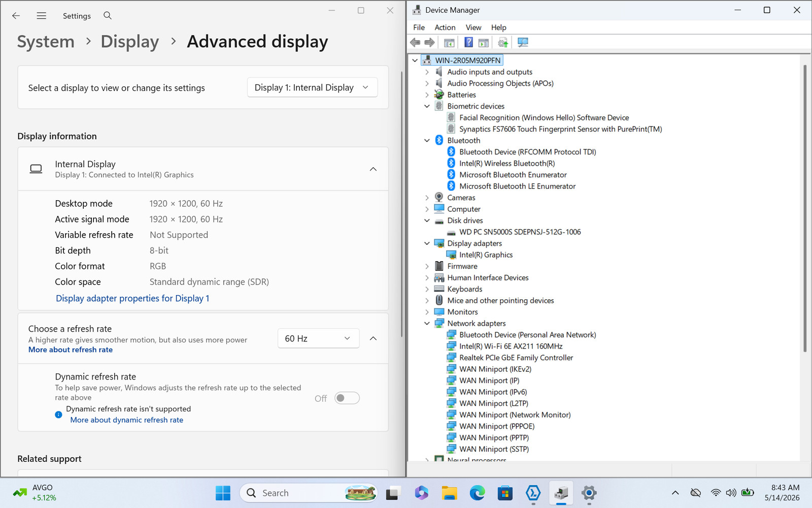Open the Display 1: Internal Display dropdown
This screenshot has width=812, height=508.
tap(312, 87)
